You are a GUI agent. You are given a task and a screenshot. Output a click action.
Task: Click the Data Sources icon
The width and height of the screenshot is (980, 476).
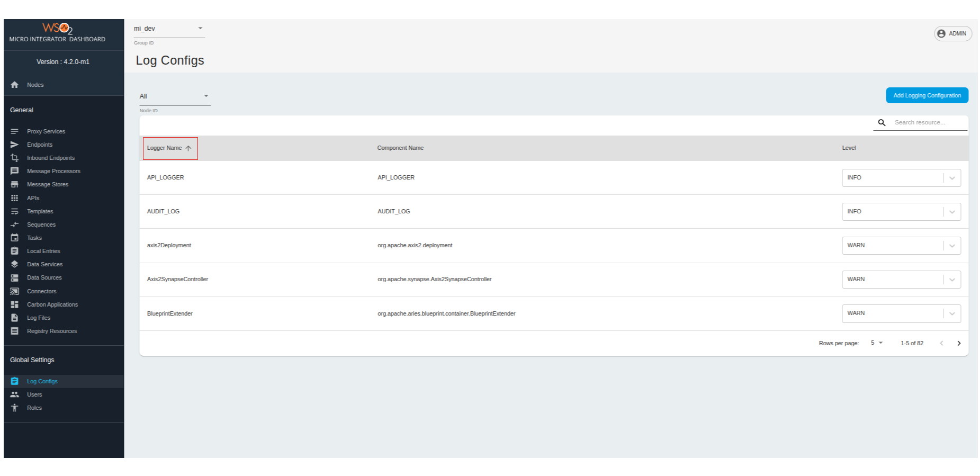(14, 277)
